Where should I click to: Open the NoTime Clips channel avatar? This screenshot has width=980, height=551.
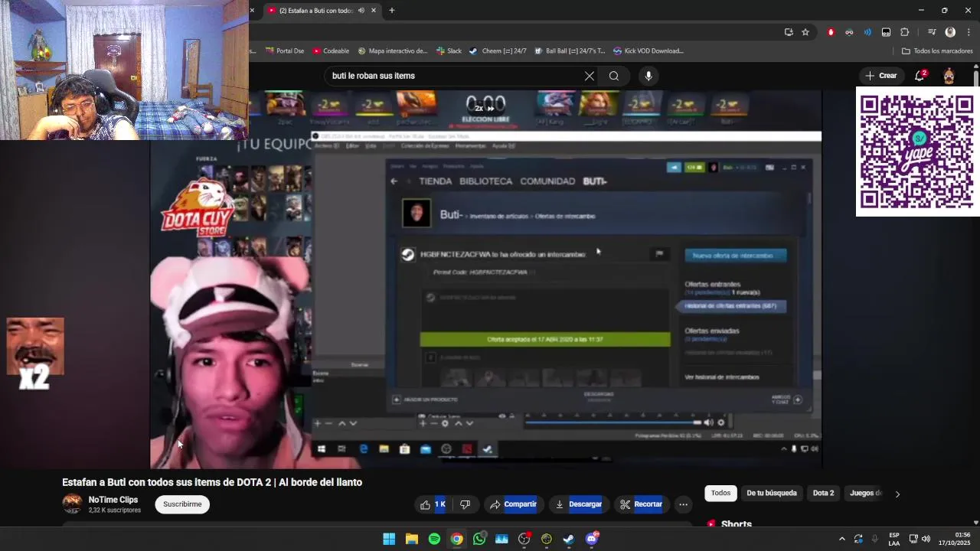point(72,504)
